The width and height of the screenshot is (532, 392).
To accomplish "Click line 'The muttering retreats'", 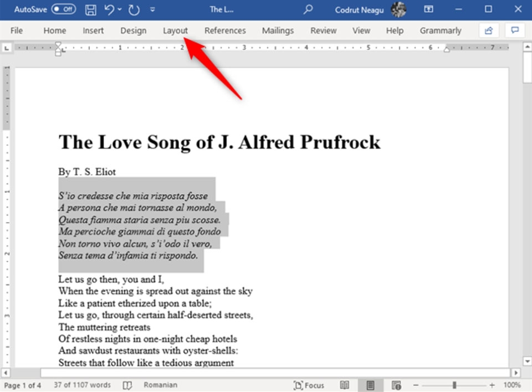I will click(x=104, y=327).
